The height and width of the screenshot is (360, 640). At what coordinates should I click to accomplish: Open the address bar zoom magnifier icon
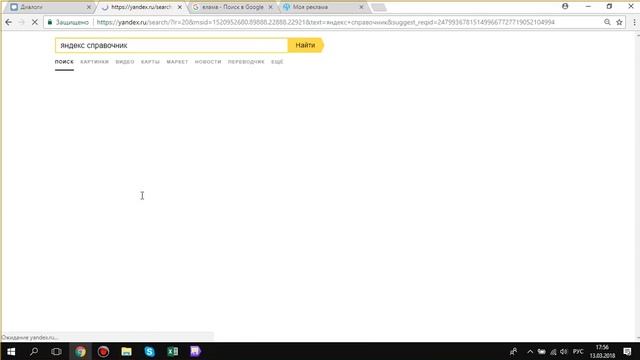tap(607, 22)
